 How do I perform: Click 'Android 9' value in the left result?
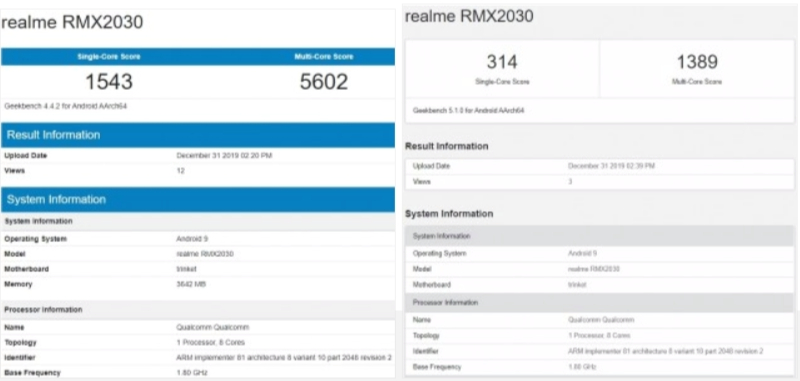coord(192,239)
